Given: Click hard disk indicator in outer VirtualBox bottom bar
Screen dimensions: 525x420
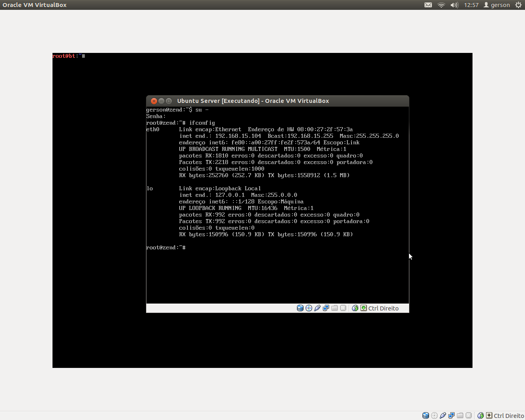Looking at the screenshot, I should [426, 415].
